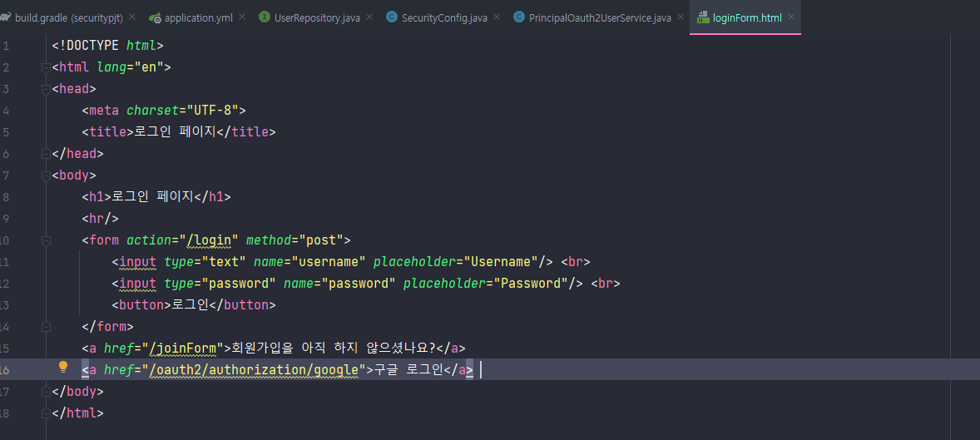This screenshot has height=440, width=980.
Task: Click the h1 text 로그인 페이지 on line 8
Action: click(152, 197)
